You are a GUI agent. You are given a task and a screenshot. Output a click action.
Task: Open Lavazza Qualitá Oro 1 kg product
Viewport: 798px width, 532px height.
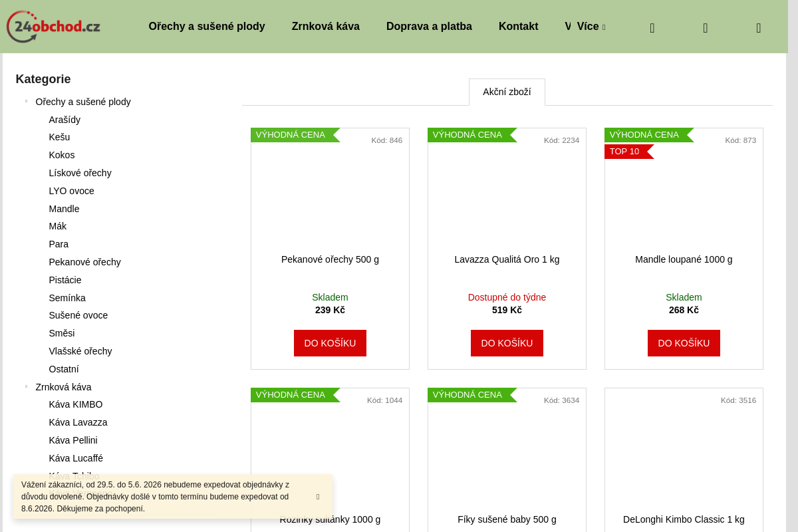click(507, 259)
